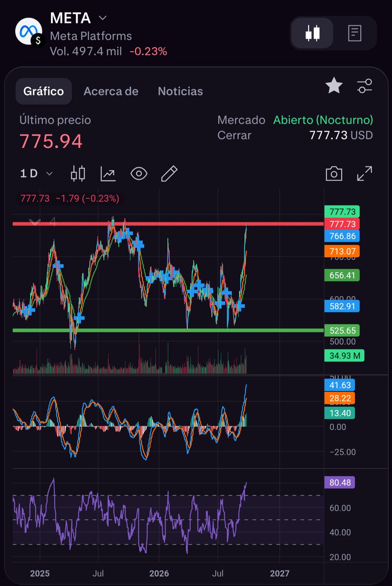Select the Gráfico tab
The height and width of the screenshot is (586, 392).
(x=44, y=91)
